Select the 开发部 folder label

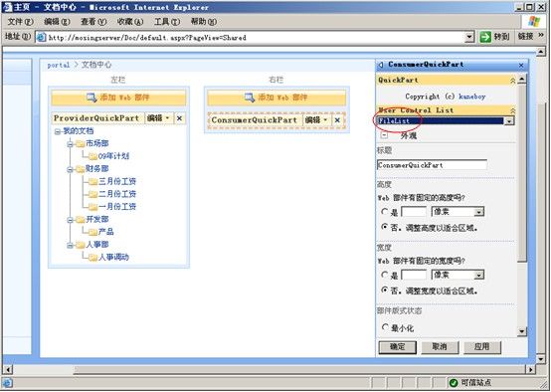(x=97, y=219)
